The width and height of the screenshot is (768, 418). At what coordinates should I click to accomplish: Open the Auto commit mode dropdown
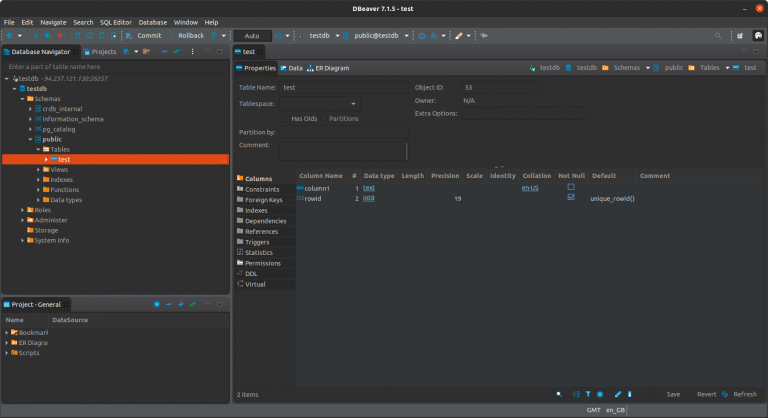252,35
